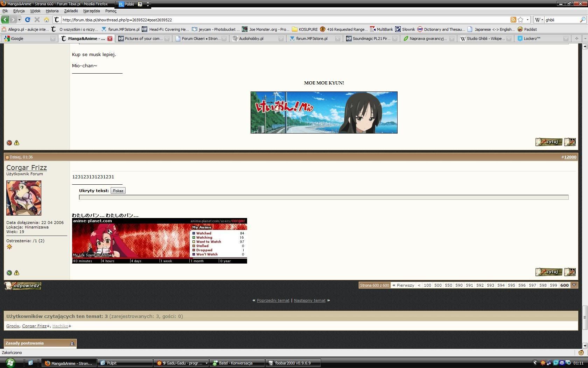Image resolution: width=588 pixels, height=368 pixels.
Task: Open the back/forward history dropdown arrow
Action: [19, 20]
